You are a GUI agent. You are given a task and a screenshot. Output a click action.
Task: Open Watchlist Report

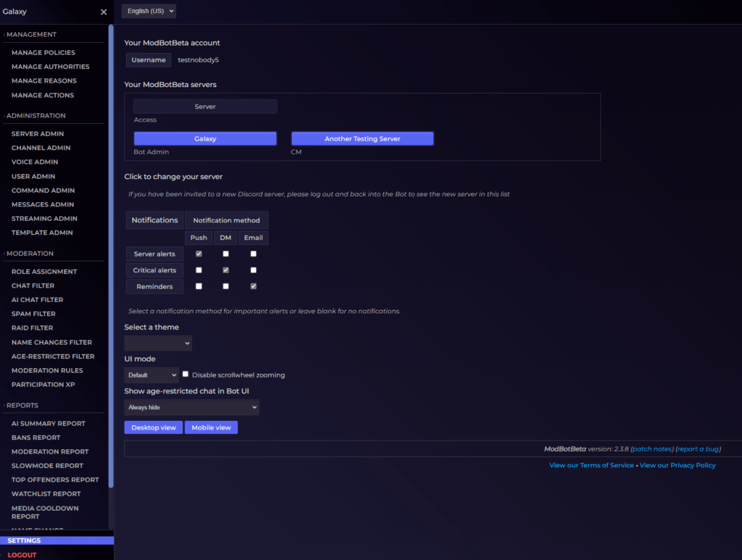coord(46,494)
